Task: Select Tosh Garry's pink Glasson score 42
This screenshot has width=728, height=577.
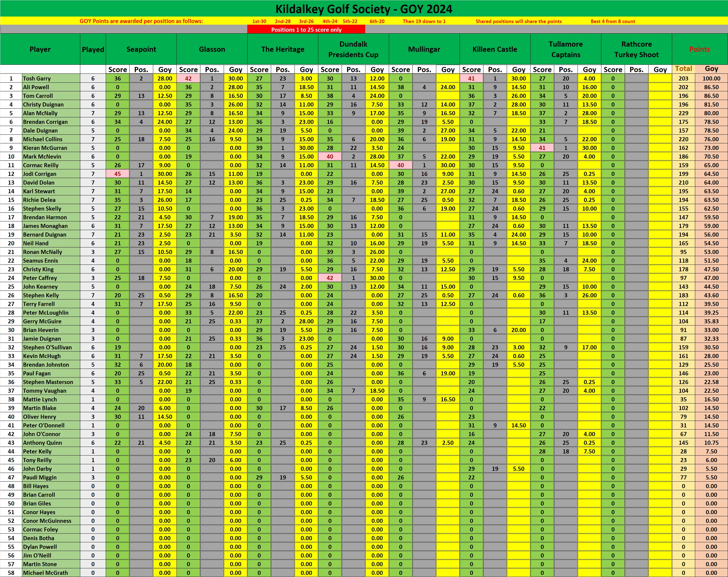Action: pyautogui.click(x=188, y=78)
